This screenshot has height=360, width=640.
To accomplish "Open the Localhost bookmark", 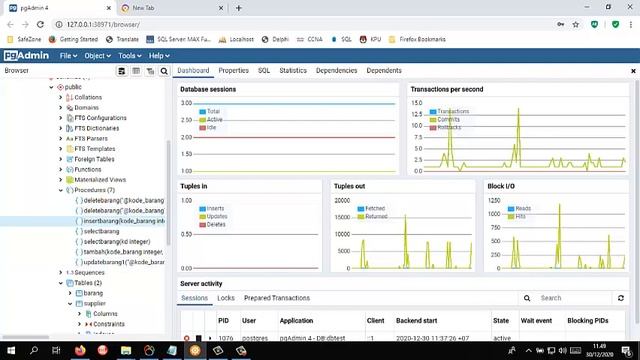I will 236,39.
